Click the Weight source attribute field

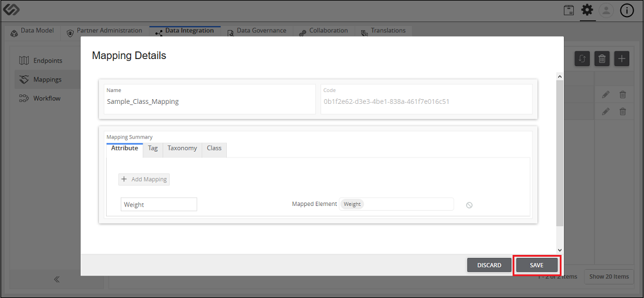[159, 205]
